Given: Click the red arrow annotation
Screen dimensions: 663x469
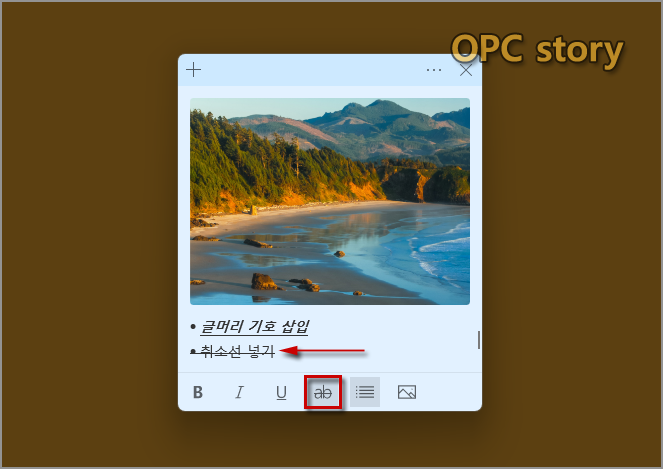Looking at the screenshot, I should click(322, 351).
